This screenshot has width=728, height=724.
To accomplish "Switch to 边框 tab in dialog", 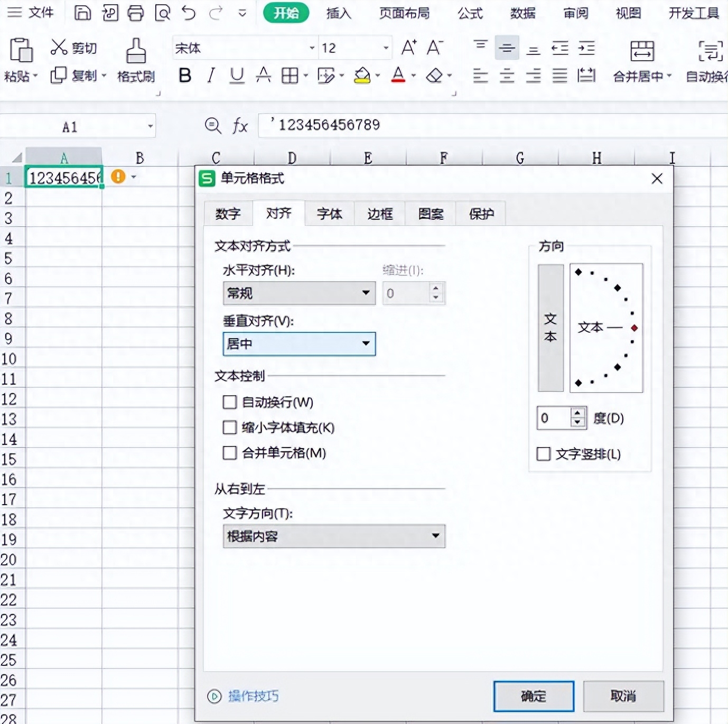I will (x=380, y=214).
